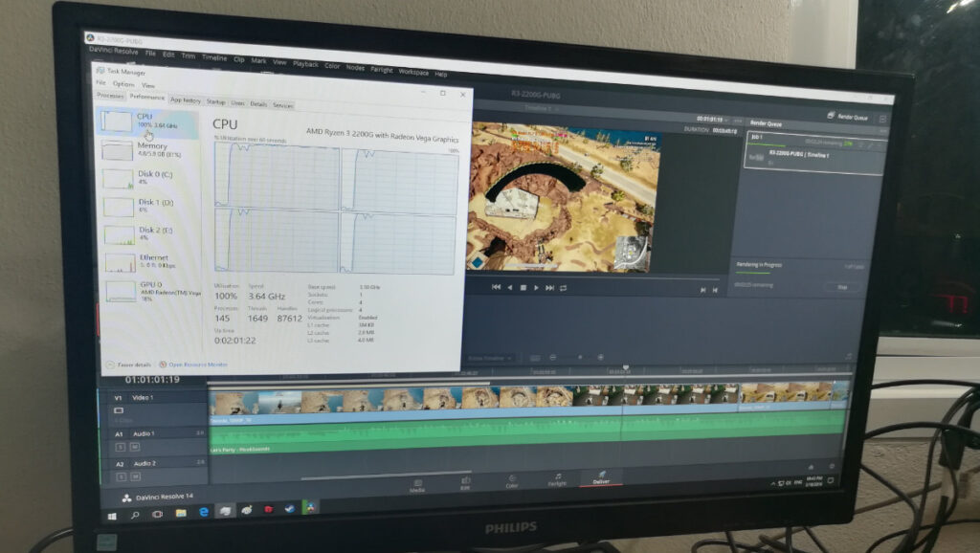980x553 pixels.
Task: Select Job 1 in Render Queue
Action: [x=813, y=152]
